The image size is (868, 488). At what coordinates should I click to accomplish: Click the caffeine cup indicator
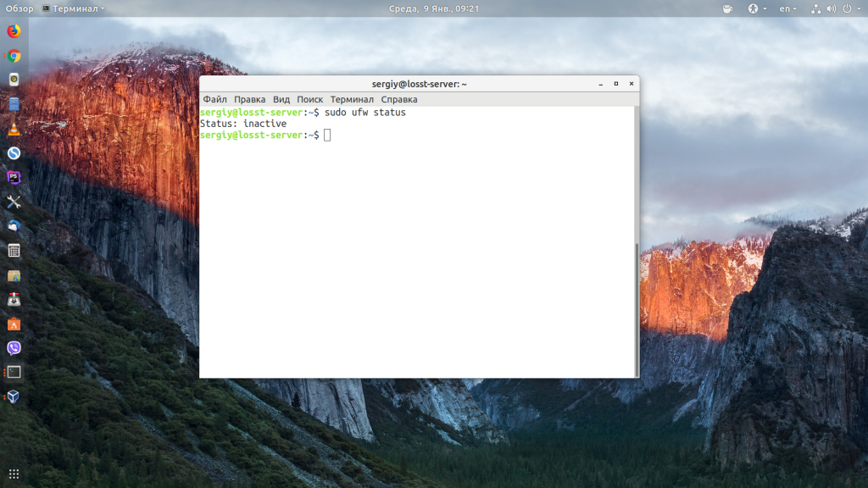728,9
